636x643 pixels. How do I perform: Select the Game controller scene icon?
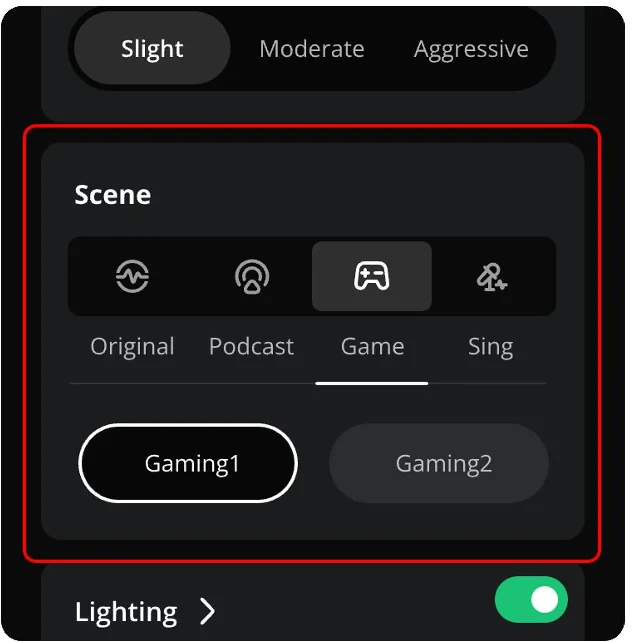(x=372, y=276)
